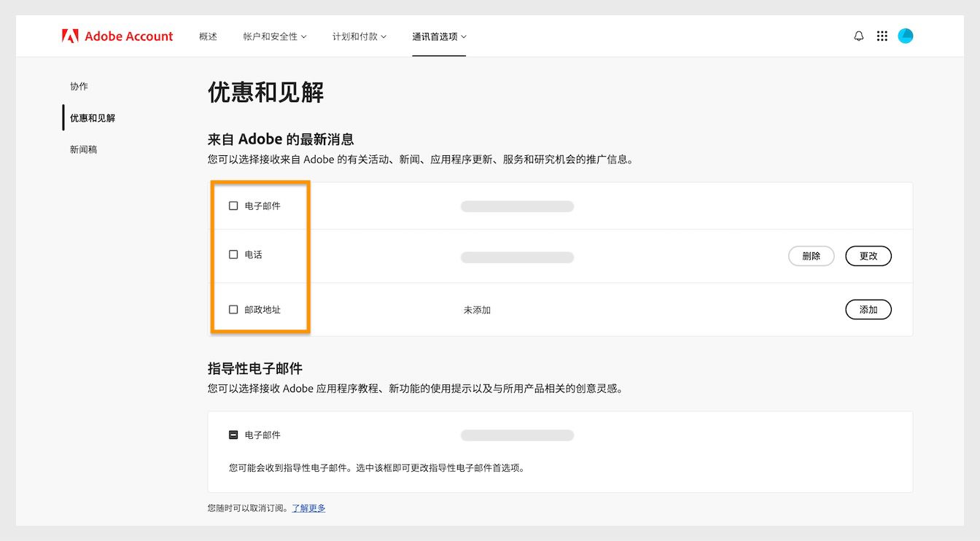Check the 邮政地址 option
Viewport: 980px width, 541px height.
point(233,309)
